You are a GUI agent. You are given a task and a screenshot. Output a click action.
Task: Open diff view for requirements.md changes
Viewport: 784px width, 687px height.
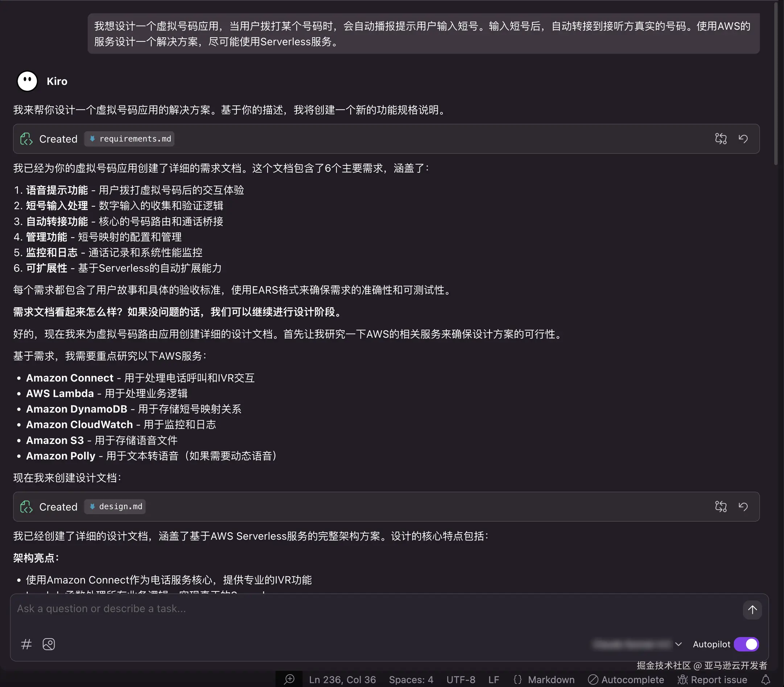tap(721, 139)
